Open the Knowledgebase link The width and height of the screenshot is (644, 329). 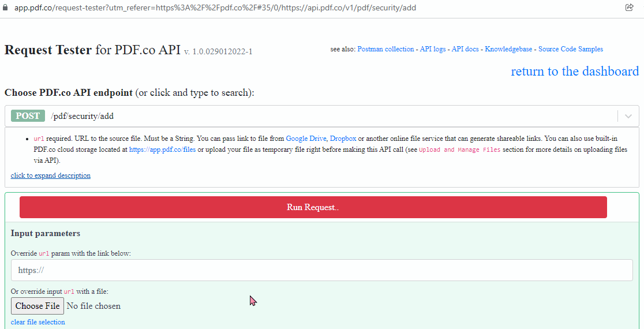click(x=508, y=49)
